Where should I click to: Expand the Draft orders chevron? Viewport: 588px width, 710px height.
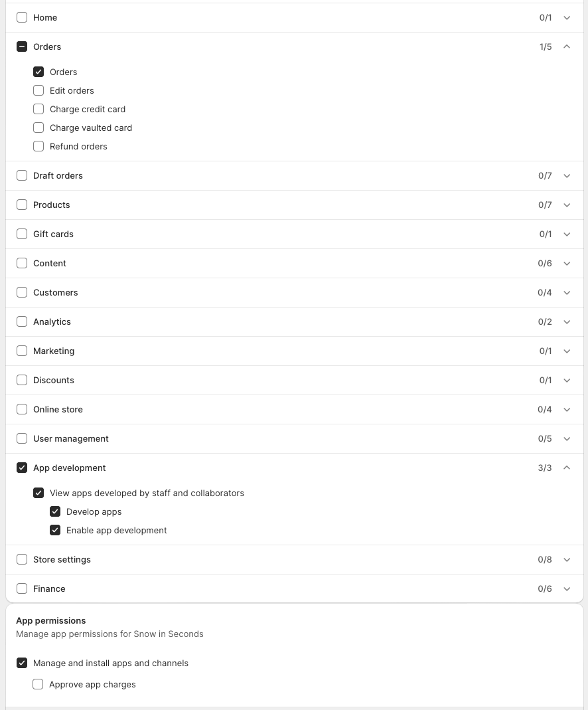pyautogui.click(x=567, y=176)
